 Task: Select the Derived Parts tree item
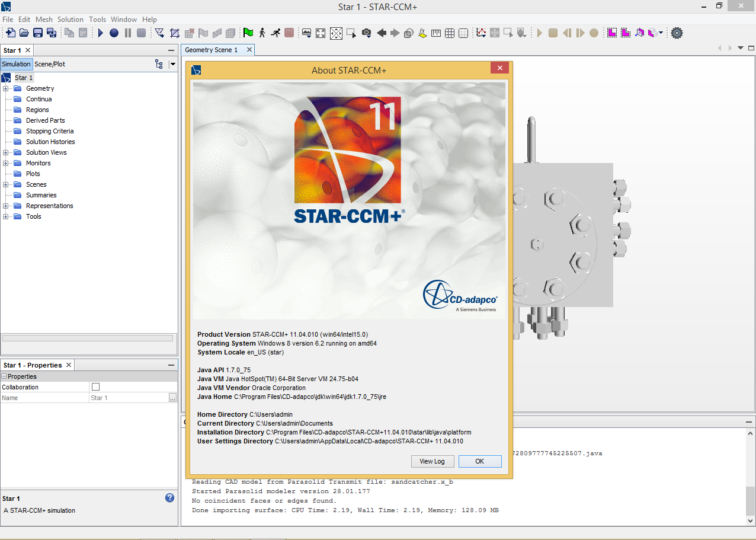coord(46,120)
